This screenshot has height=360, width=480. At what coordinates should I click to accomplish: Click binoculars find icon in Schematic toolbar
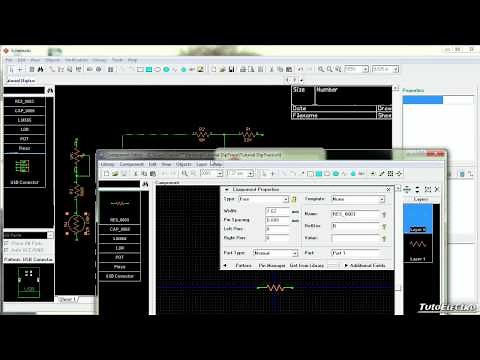click(41, 69)
